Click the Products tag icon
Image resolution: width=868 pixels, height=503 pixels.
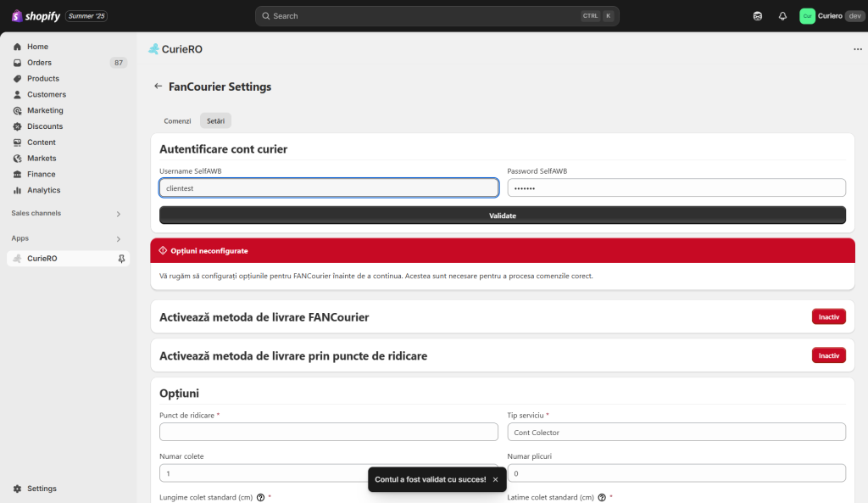tap(17, 79)
